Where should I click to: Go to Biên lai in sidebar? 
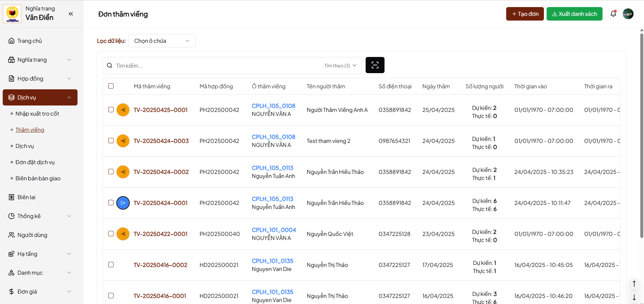point(26,197)
